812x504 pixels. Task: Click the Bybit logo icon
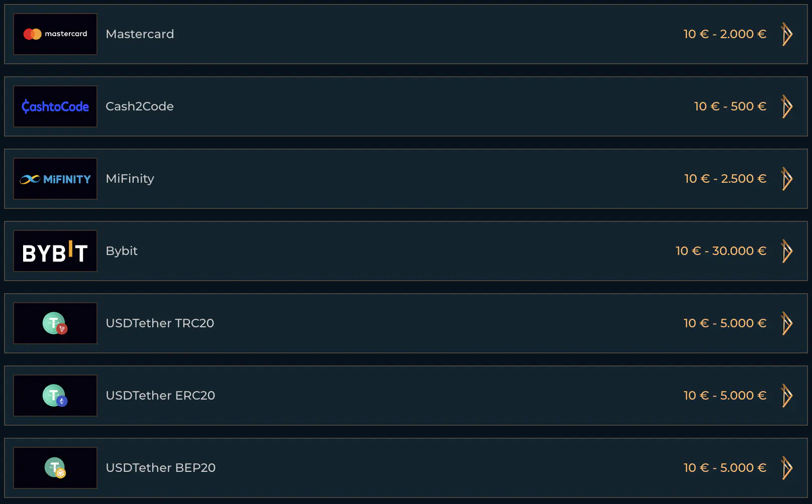click(55, 251)
